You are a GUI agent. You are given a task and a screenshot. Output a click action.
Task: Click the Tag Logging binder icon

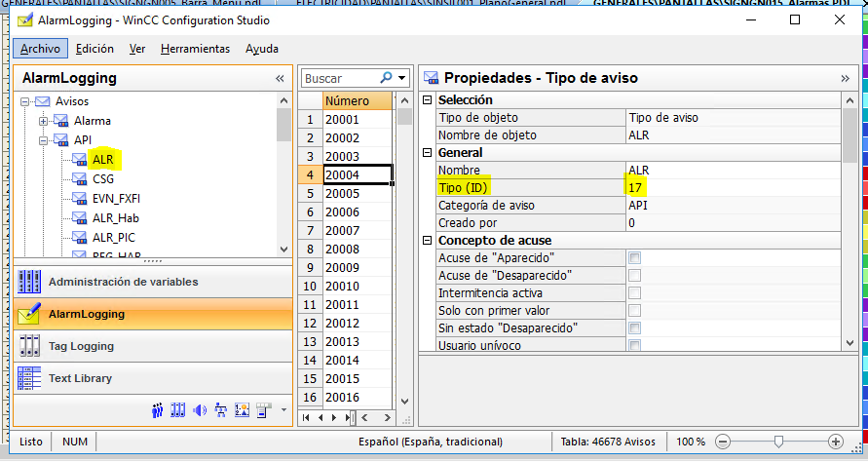pyautogui.click(x=30, y=346)
